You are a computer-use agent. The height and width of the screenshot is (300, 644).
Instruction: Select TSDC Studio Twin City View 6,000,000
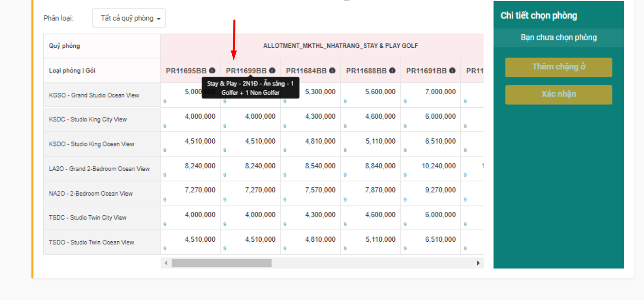pos(440,215)
